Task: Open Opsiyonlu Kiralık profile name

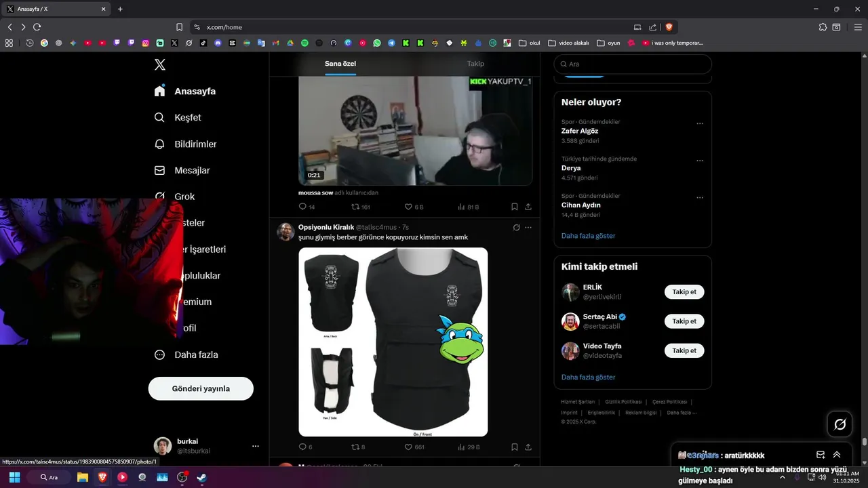Action: pos(326,227)
